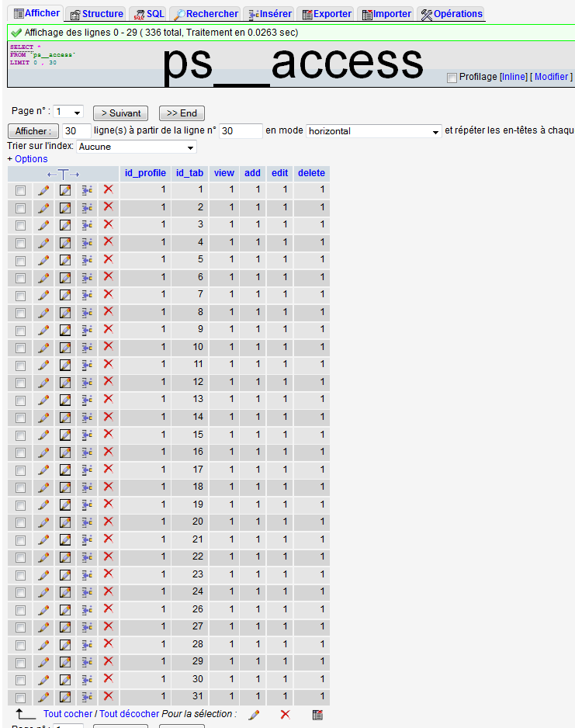The image size is (575, 728).
Task: Tick checkbox for id_tab 26 row
Action: coord(20,609)
